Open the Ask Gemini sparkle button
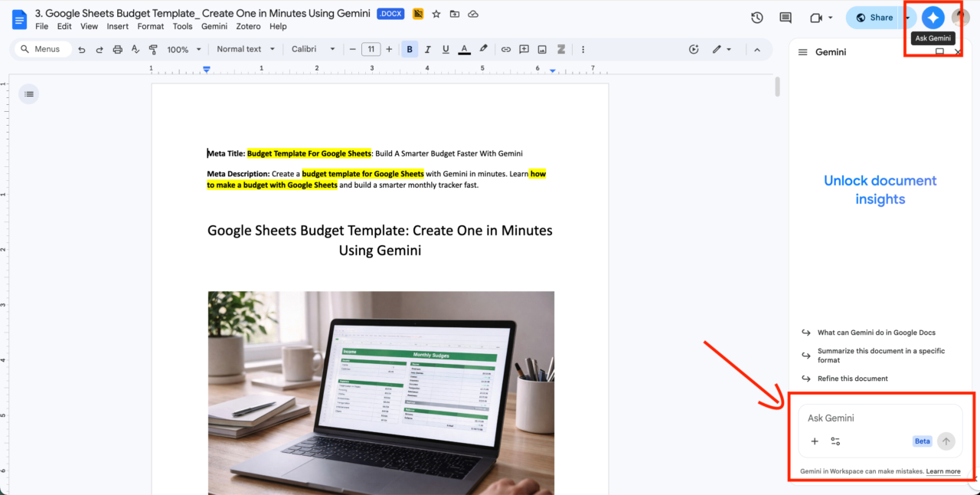980x495 pixels. pyautogui.click(x=933, y=17)
